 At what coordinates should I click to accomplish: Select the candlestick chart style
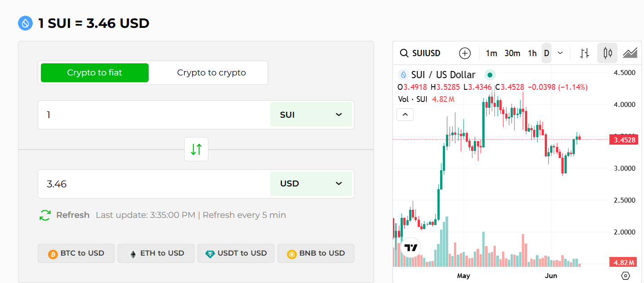coord(607,53)
